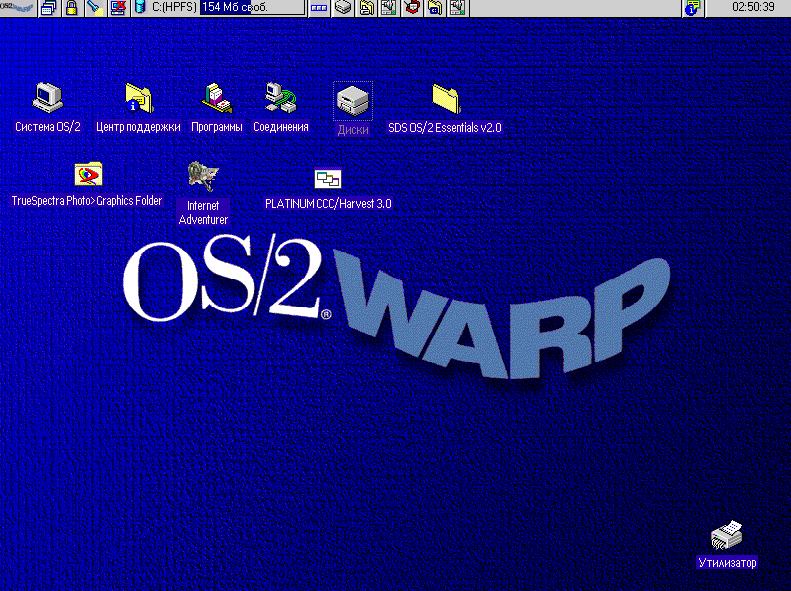The height and width of the screenshot is (591, 791).
Task: Select the Диски drives icon
Action: 353,100
